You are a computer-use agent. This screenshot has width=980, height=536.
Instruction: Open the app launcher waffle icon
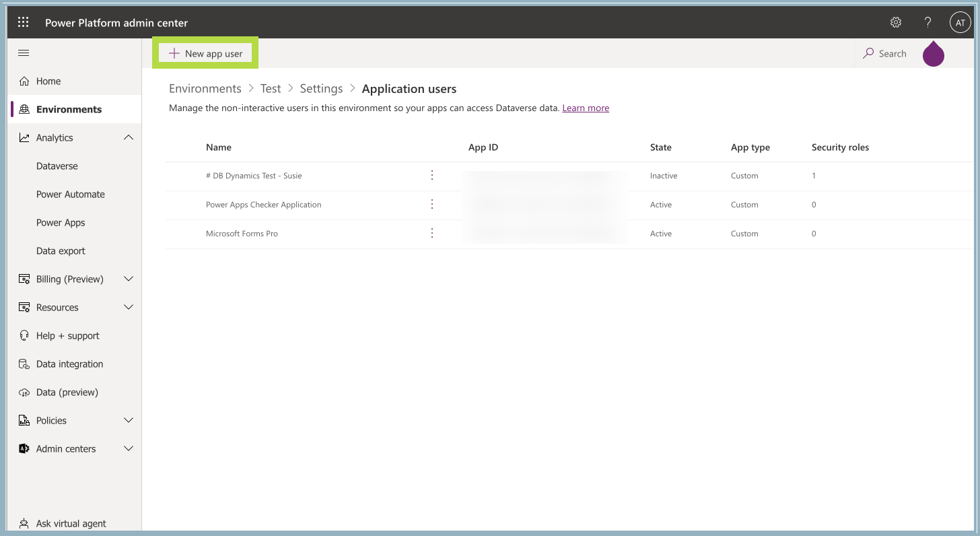point(24,22)
